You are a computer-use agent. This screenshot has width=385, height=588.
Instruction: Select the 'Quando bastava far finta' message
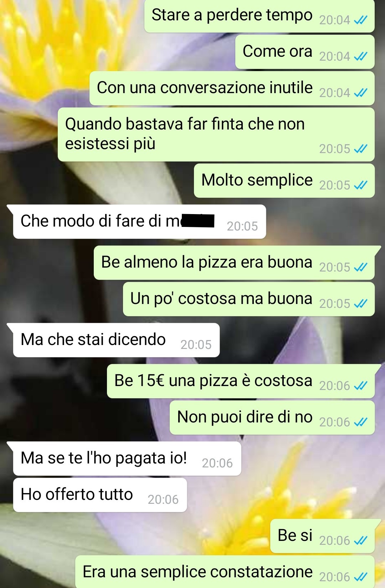pyautogui.click(x=216, y=135)
